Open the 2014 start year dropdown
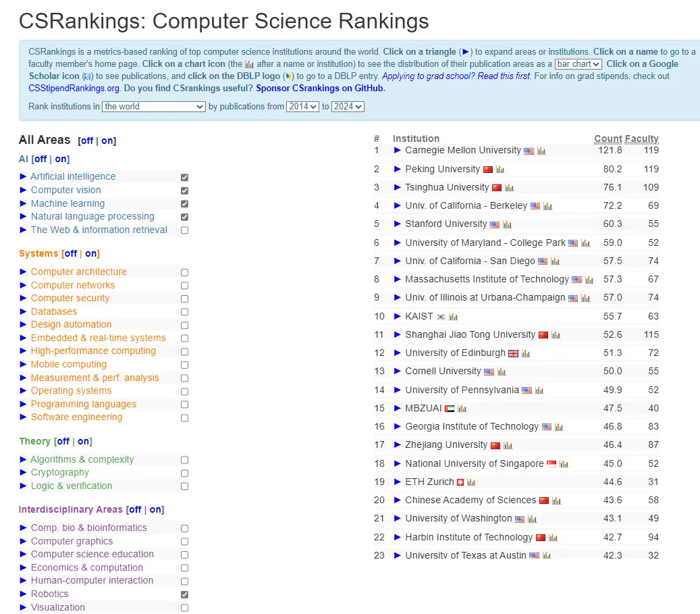 [x=302, y=107]
